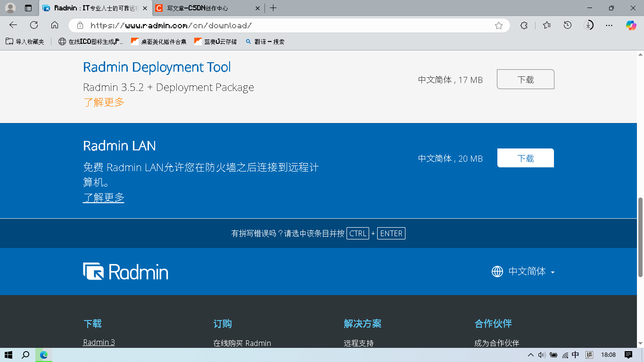This screenshot has width=644, height=362.
Task: Open the Radmin Deployment Tool heading link
Action: pyautogui.click(x=157, y=67)
